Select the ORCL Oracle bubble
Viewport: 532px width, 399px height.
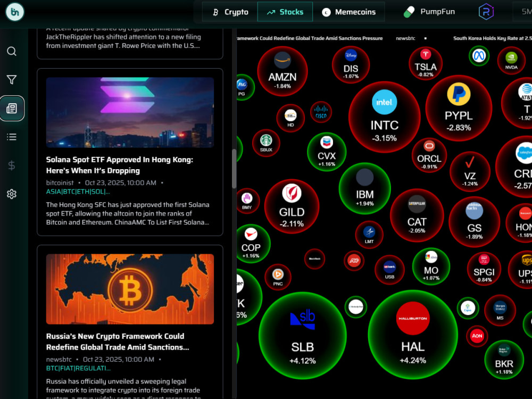pos(429,155)
